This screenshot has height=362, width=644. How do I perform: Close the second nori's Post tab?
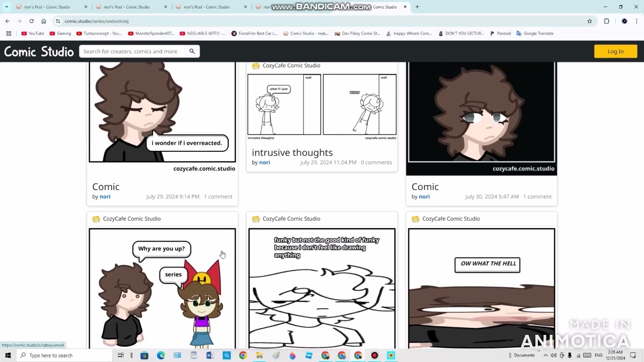(166, 7)
